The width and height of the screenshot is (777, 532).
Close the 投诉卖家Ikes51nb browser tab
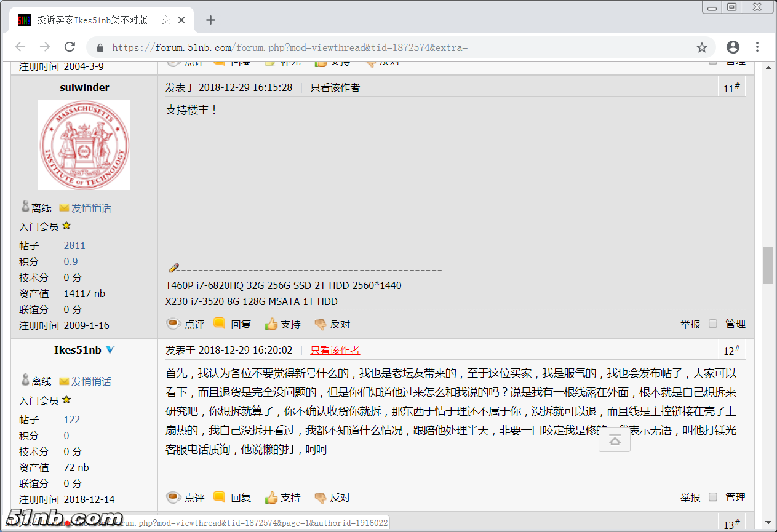181,20
